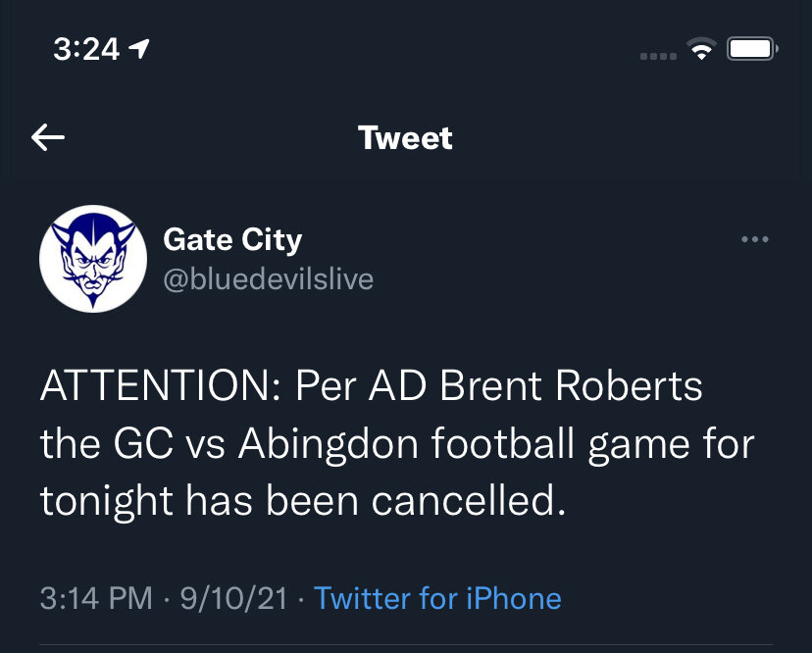The image size is (812, 653).
Task: Tap the 3:14 PM timestamp
Action: 96,598
